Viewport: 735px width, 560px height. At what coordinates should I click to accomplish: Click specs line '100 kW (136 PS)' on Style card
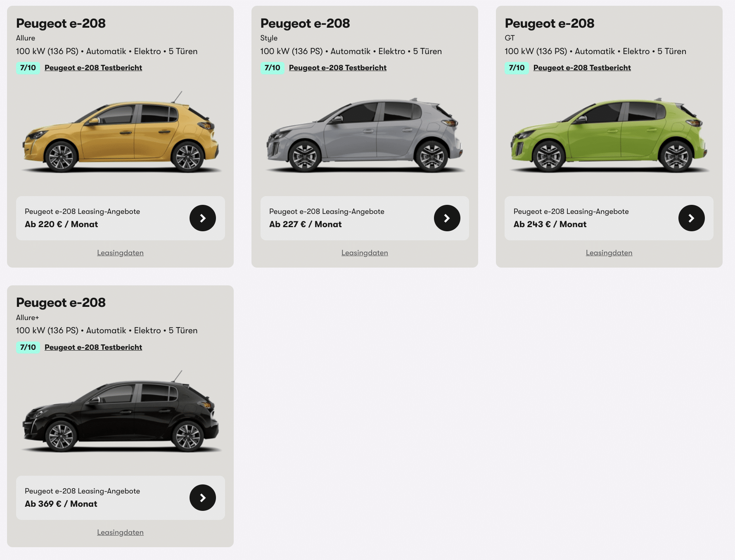point(292,52)
